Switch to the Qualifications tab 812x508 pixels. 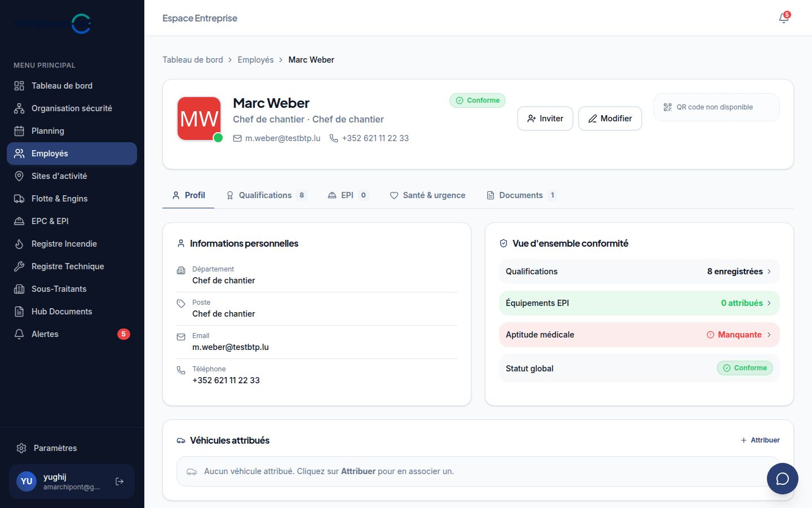click(266, 195)
